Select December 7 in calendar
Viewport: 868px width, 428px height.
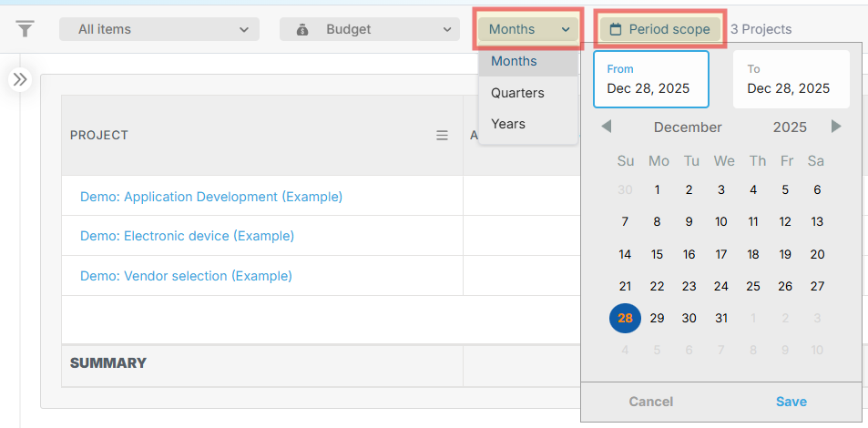pyautogui.click(x=625, y=222)
